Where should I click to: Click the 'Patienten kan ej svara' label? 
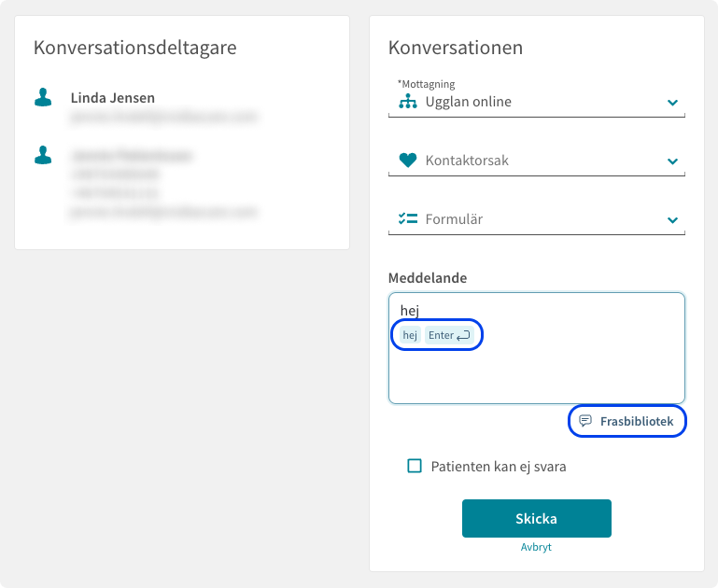(499, 467)
